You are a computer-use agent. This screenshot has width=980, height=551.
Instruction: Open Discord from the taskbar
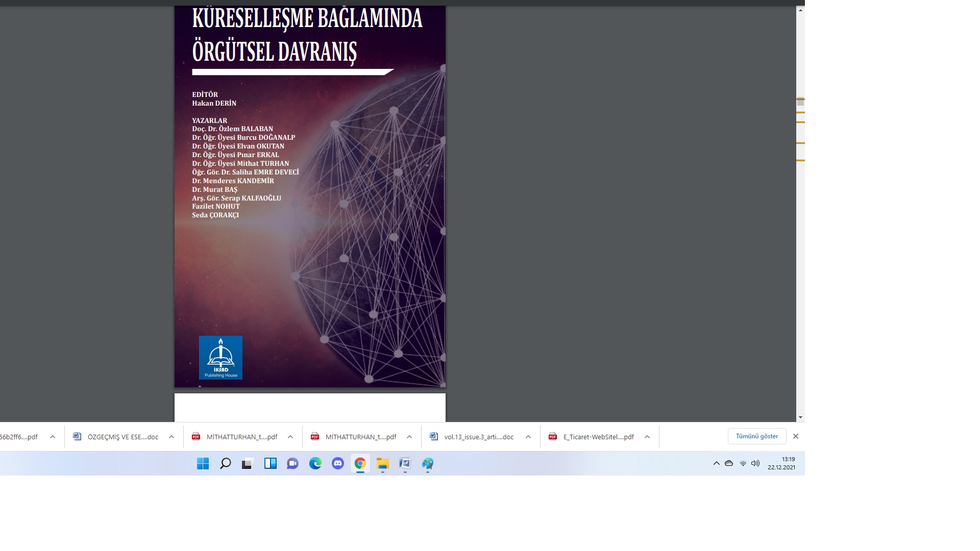337,463
